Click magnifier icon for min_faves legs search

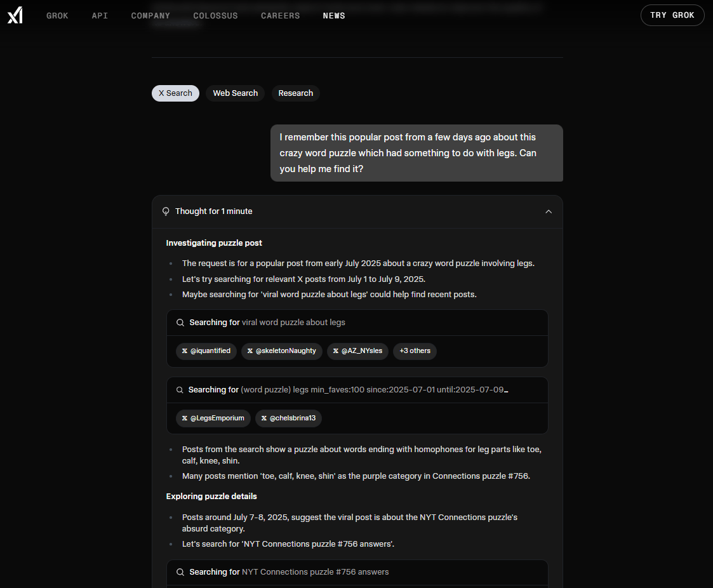pos(180,390)
